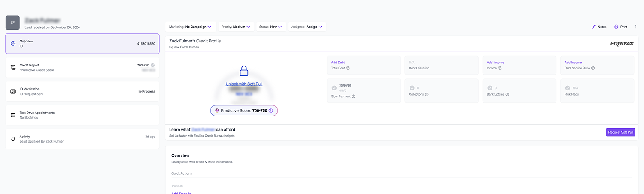
Task: Click the ZF avatar thumbnail
Action: (x=12, y=23)
